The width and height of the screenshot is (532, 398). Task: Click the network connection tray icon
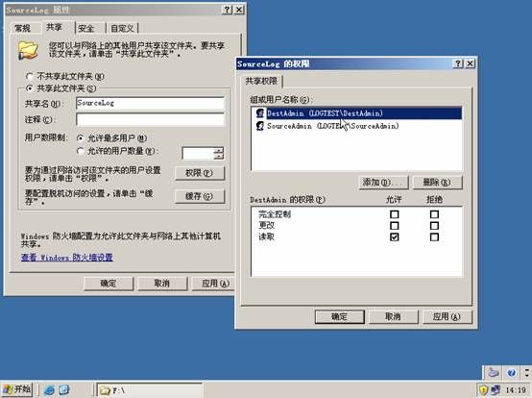[x=496, y=390]
